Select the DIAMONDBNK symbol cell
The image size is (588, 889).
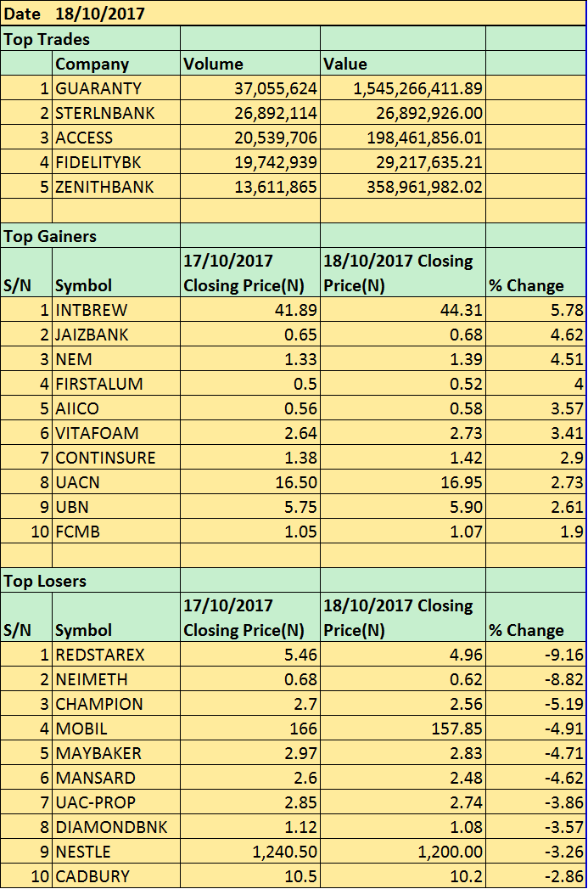click(111, 827)
